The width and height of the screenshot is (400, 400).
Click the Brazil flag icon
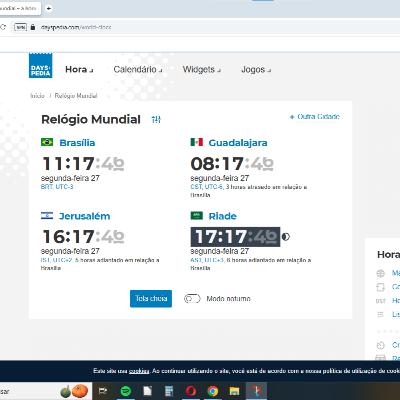(x=47, y=142)
